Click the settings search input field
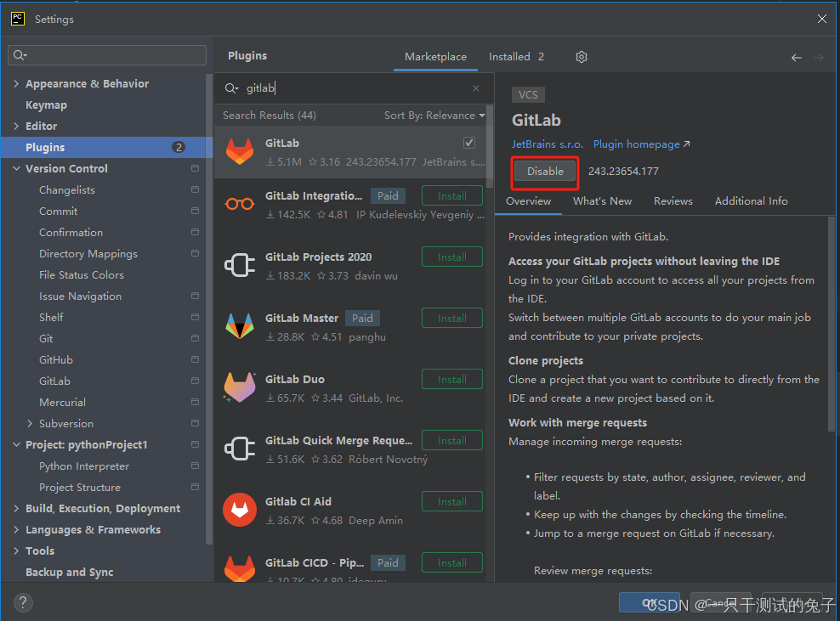Viewport: 840px width, 621px height. [x=107, y=55]
